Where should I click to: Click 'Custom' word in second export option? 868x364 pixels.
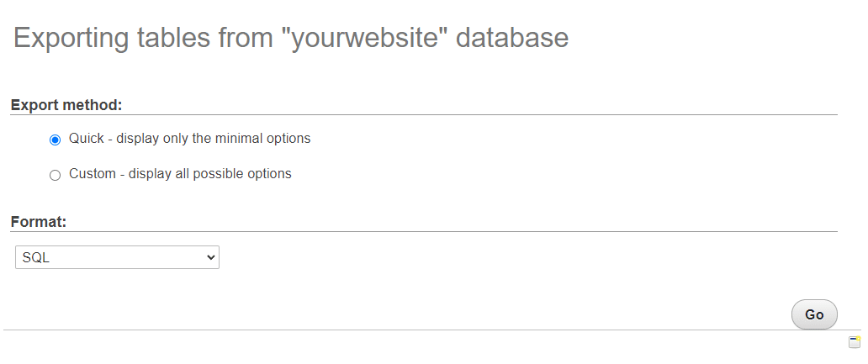point(92,174)
